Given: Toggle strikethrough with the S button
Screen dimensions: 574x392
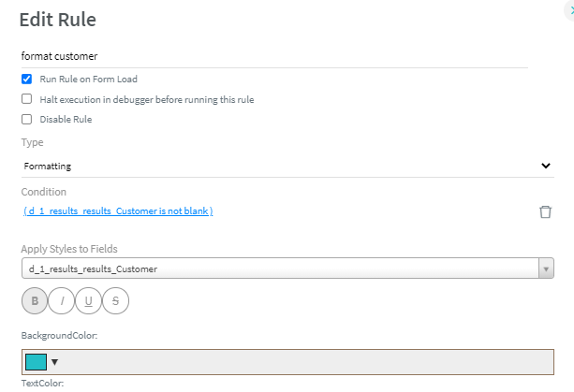Looking at the screenshot, I should [x=115, y=300].
